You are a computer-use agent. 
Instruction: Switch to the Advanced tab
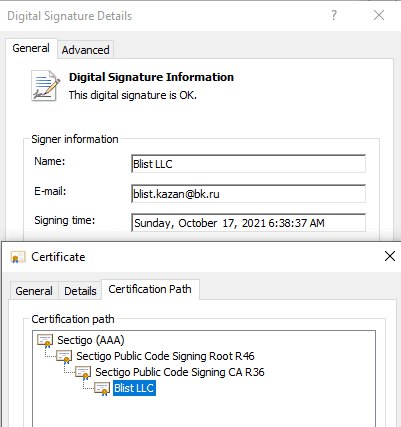[85, 50]
